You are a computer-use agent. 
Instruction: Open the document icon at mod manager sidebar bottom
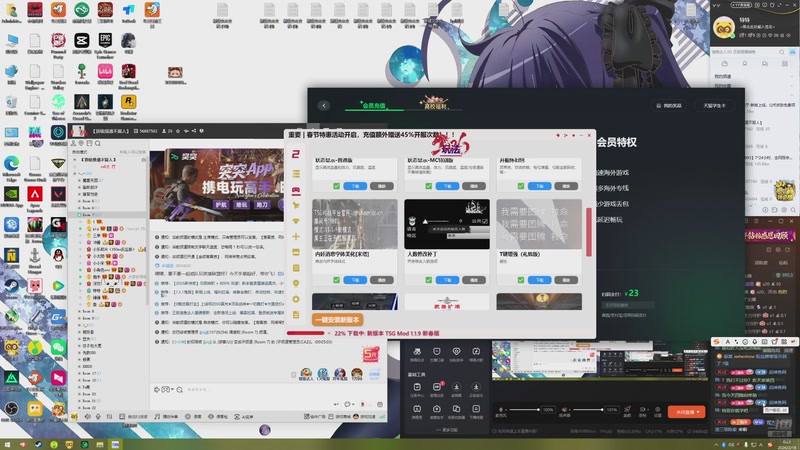296,315
